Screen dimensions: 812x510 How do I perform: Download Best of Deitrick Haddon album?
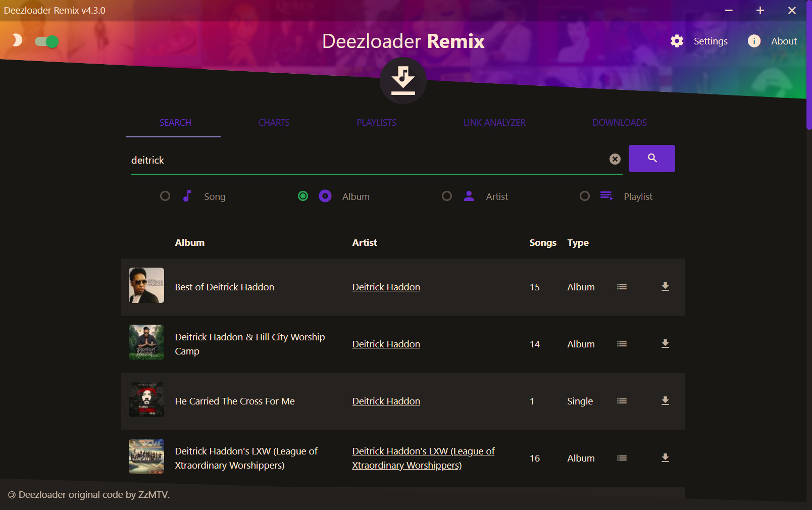click(665, 287)
